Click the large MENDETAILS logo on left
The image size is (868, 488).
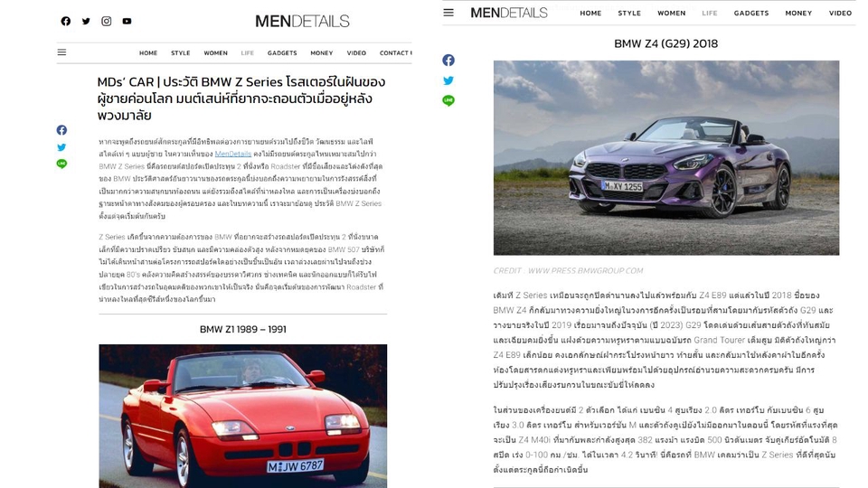[x=302, y=22]
